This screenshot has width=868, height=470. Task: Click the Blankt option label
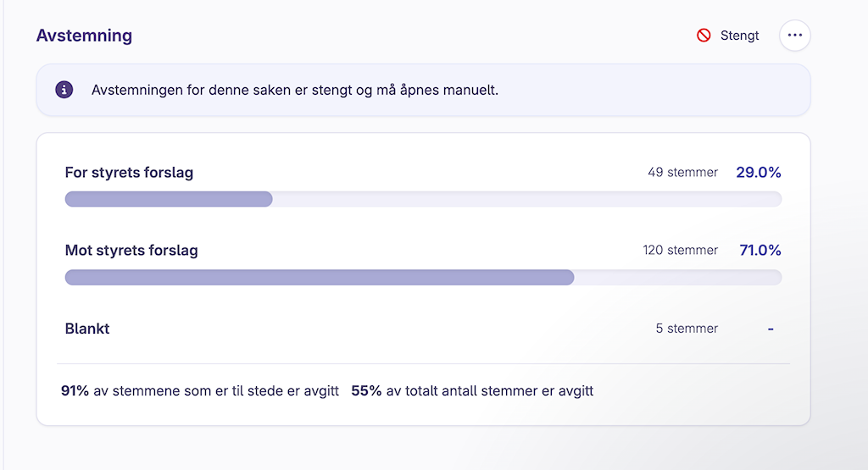pos(87,329)
